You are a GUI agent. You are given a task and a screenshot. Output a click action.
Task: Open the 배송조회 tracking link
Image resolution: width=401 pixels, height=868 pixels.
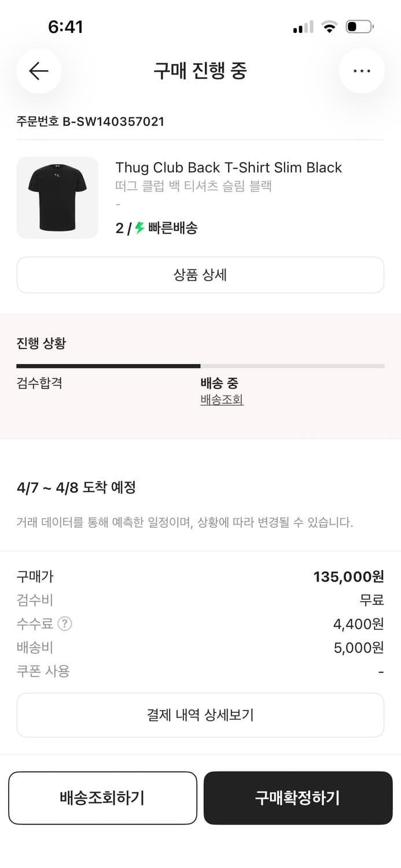(220, 400)
